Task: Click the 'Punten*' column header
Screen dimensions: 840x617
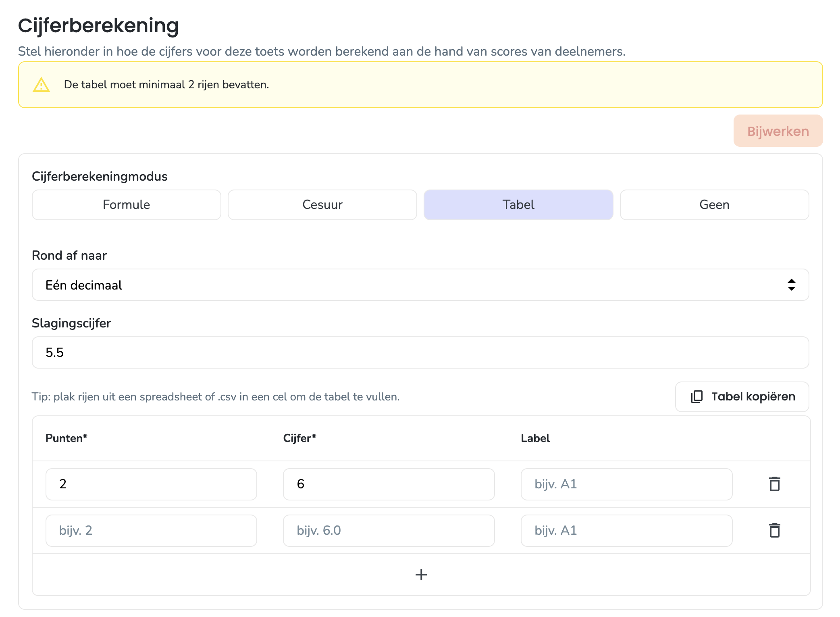Action: click(67, 438)
